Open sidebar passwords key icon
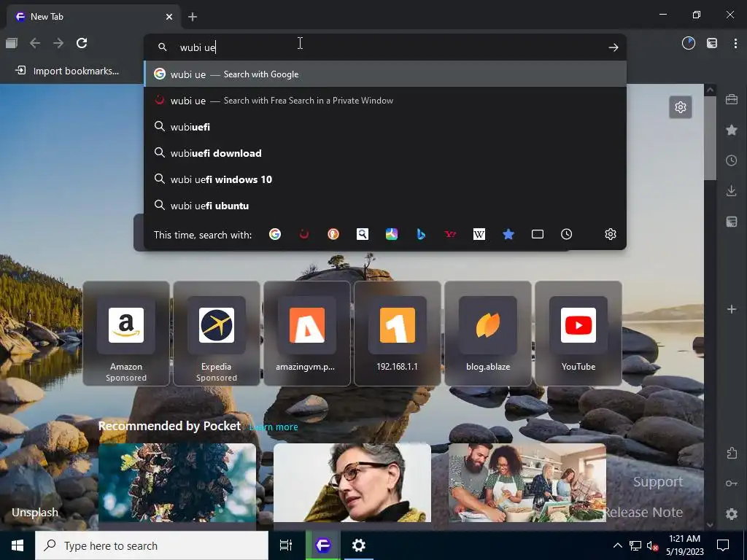Image resolution: width=747 pixels, height=560 pixels. pyautogui.click(x=732, y=483)
